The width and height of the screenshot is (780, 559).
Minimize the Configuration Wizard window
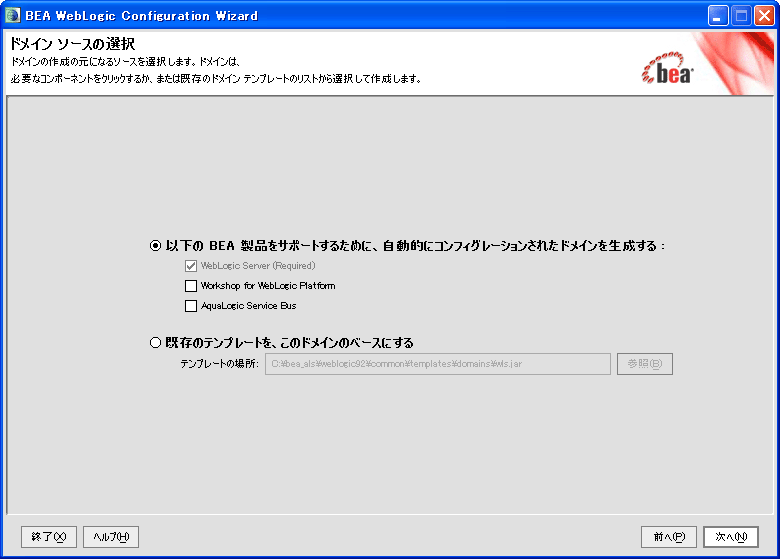(x=718, y=16)
